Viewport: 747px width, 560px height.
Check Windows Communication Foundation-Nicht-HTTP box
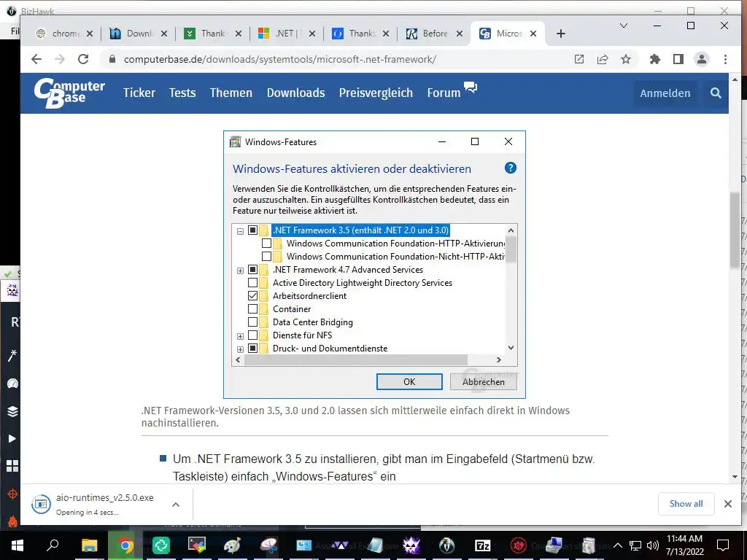click(x=267, y=257)
